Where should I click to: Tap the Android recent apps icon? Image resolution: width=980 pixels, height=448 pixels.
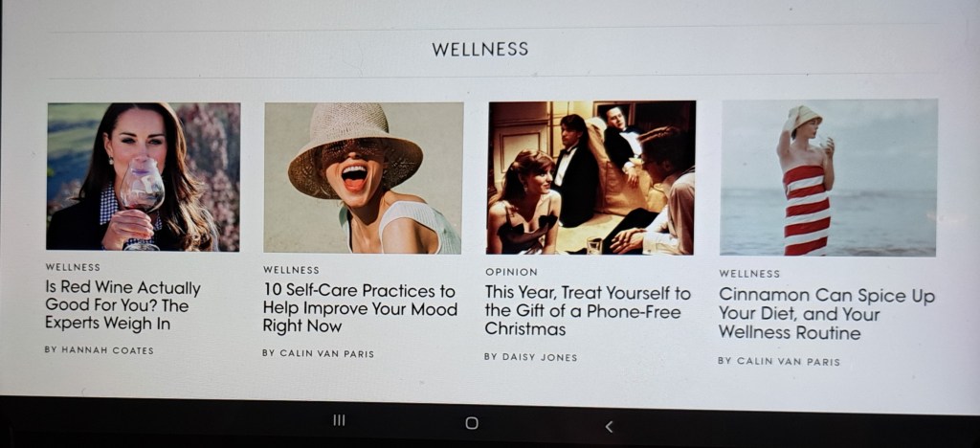(340, 420)
